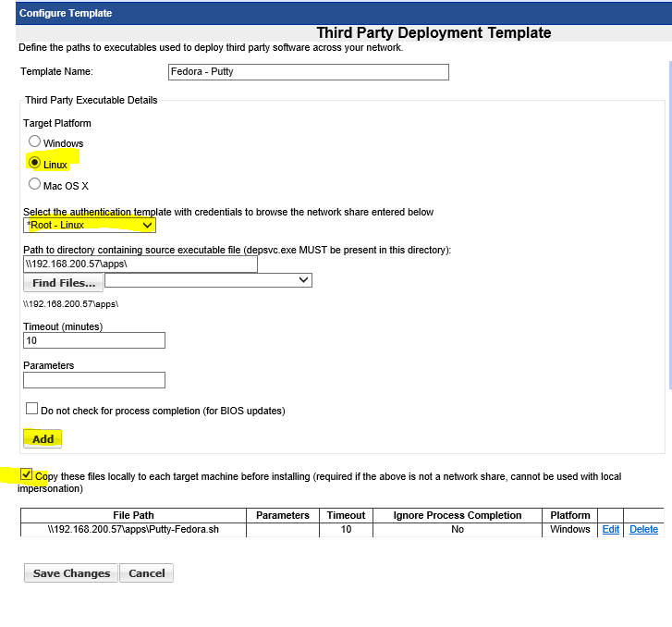Uncheck Copy these files locally checkbox

27,475
